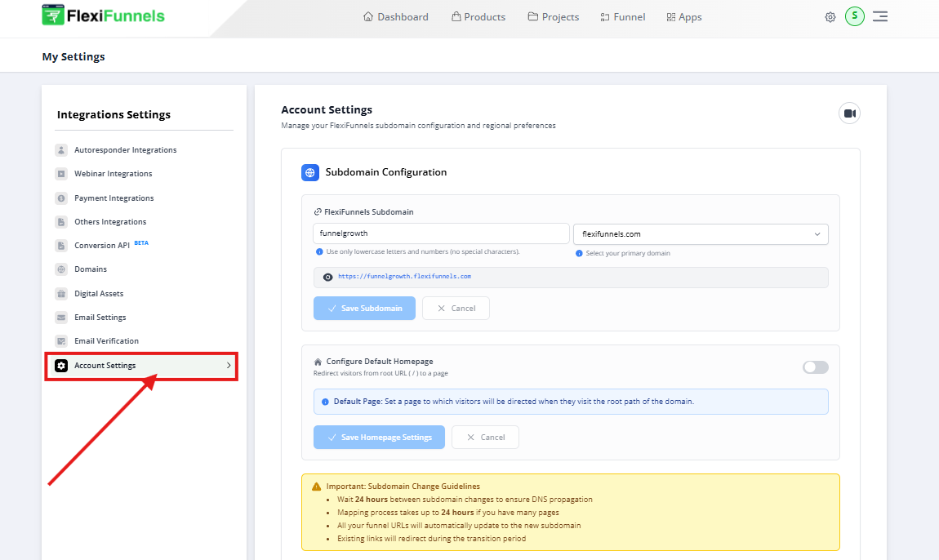Click the Account Settings gear icon in sidebar

coord(61,366)
